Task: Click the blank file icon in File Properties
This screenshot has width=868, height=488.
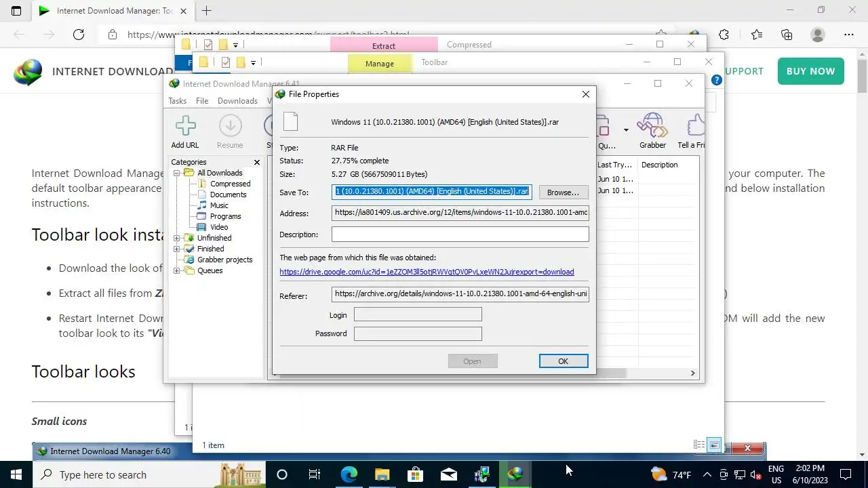Action: tap(290, 122)
